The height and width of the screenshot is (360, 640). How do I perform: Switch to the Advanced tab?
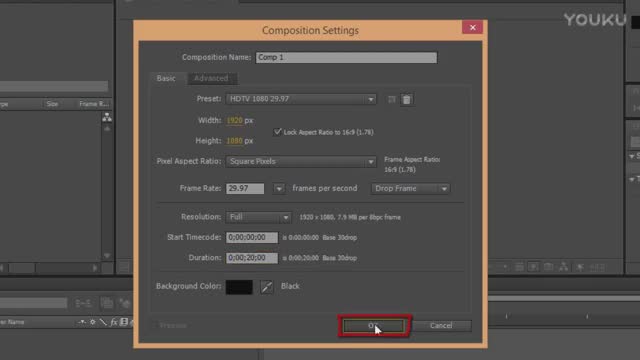(211, 78)
